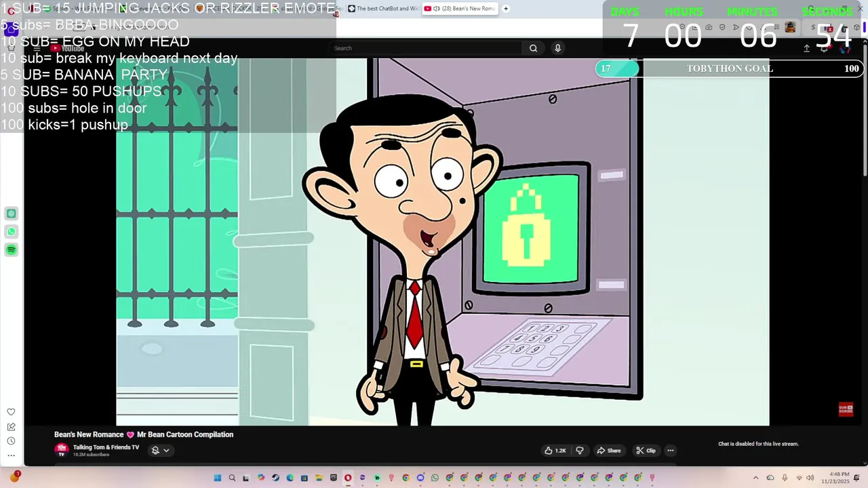The image size is (868, 488).
Task: Click the pencil edit icon in Opera sidebar
Action: pyautogui.click(x=11, y=426)
